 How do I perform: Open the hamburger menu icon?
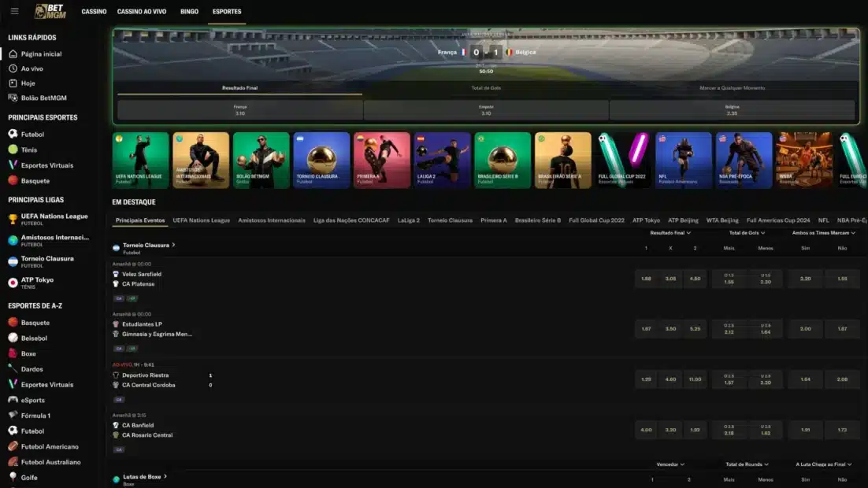pos(14,11)
